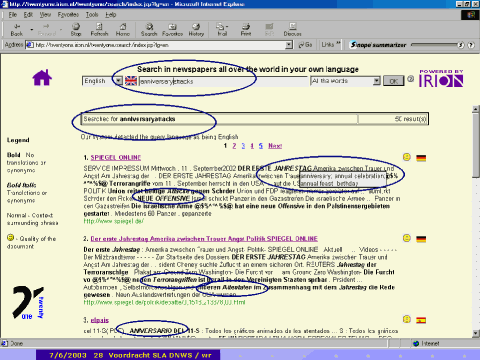Go to results page 5
This screenshot has width=480, height=360.
pyautogui.click(x=261, y=146)
